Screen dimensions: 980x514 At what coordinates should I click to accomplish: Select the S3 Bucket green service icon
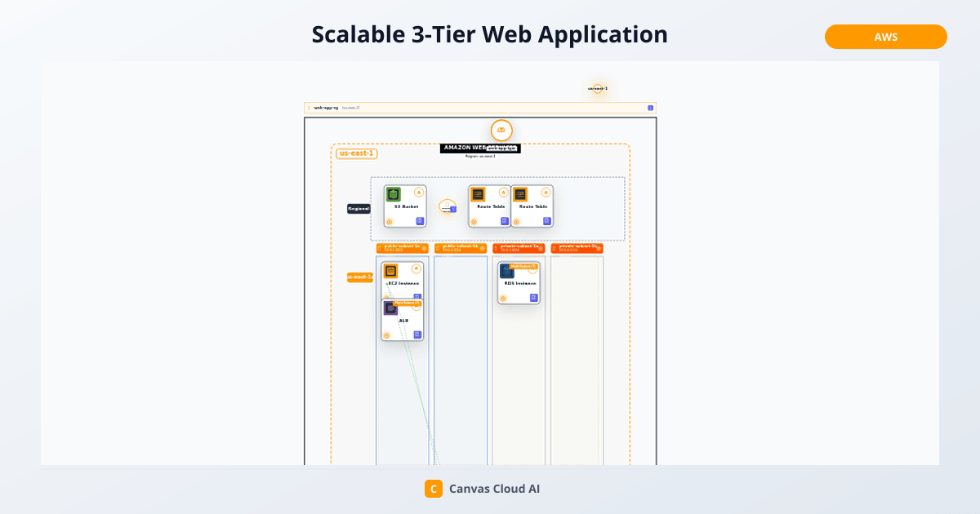394,194
